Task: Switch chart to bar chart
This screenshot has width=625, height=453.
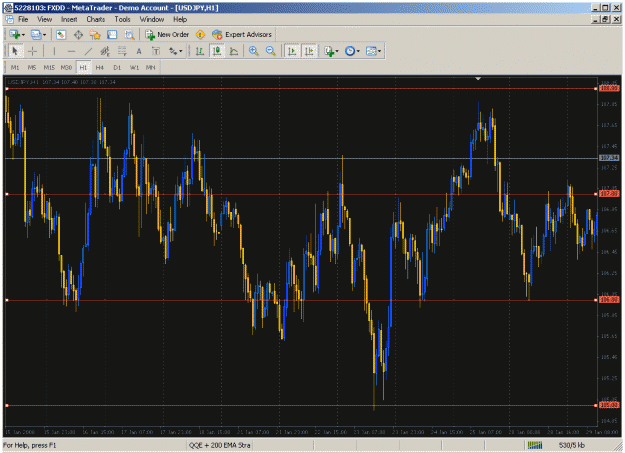Action: [200, 51]
